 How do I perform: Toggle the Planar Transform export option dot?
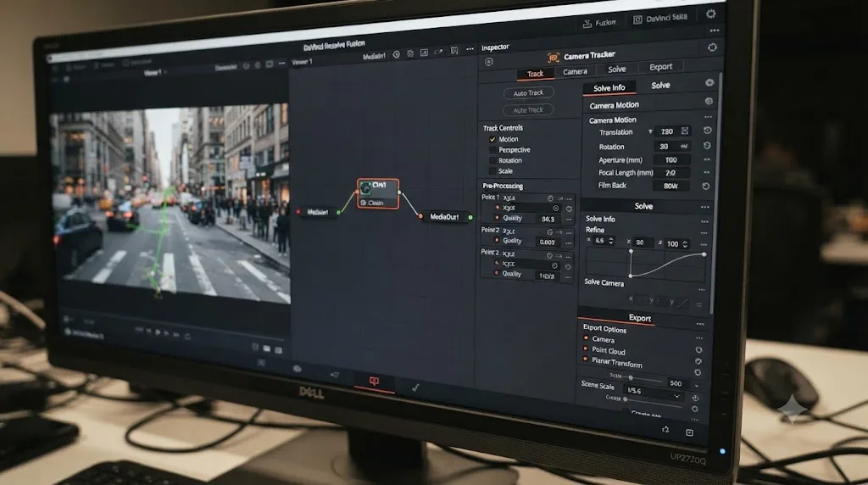[585, 359]
